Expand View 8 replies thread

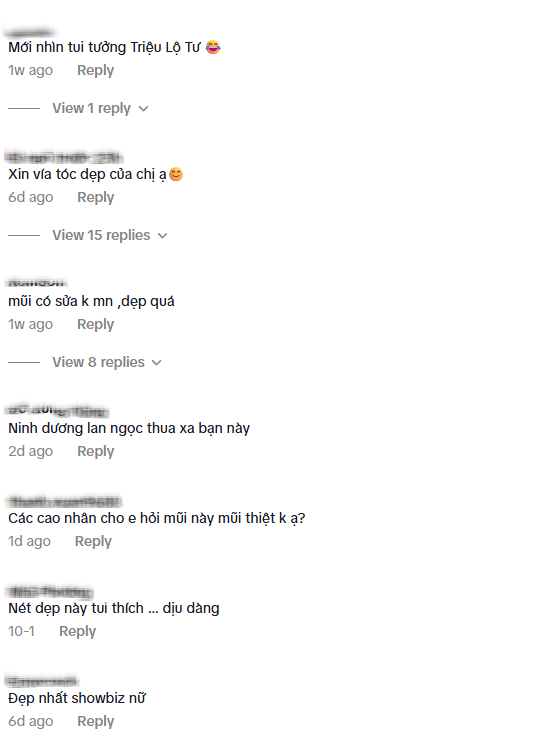(x=98, y=362)
